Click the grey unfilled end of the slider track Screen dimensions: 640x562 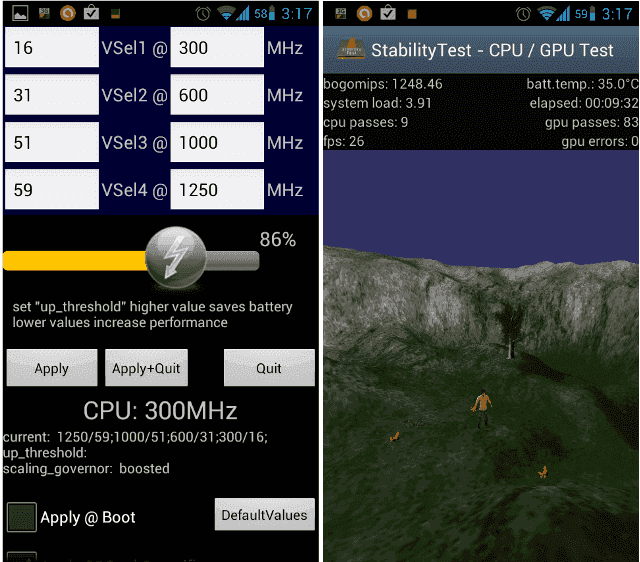[x=232, y=261]
